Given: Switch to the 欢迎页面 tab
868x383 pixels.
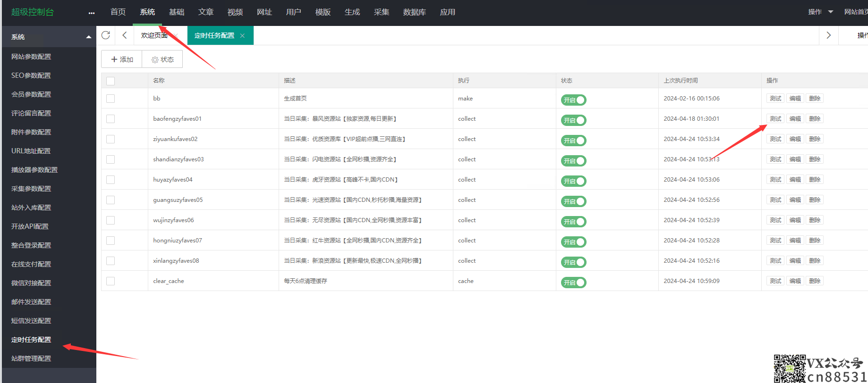Looking at the screenshot, I should click(154, 35).
